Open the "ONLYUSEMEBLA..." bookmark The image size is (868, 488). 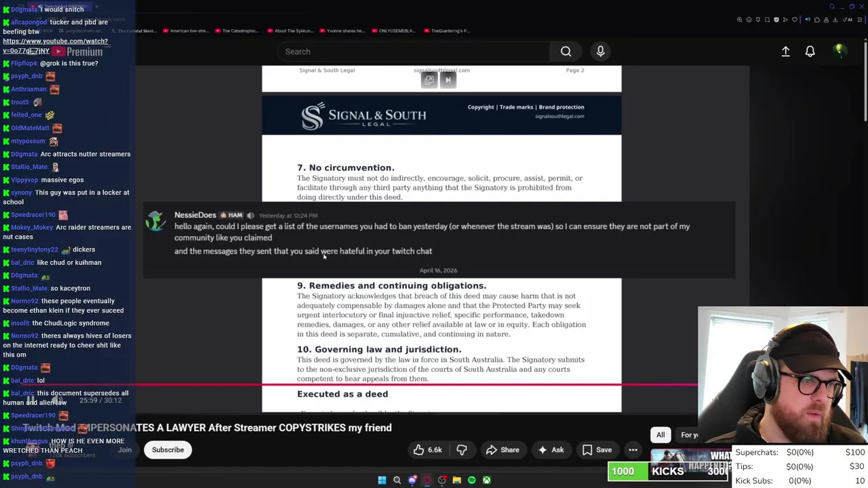pos(393,30)
